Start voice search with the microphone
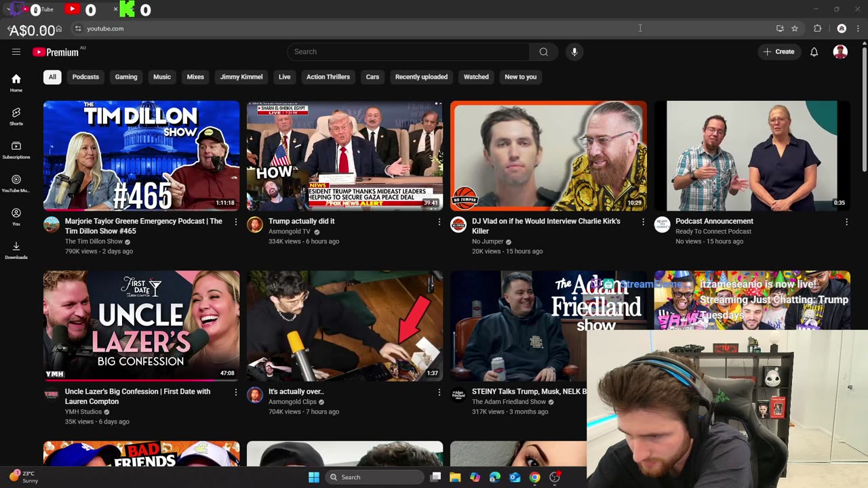868x488 pixels. click(574, 52)
